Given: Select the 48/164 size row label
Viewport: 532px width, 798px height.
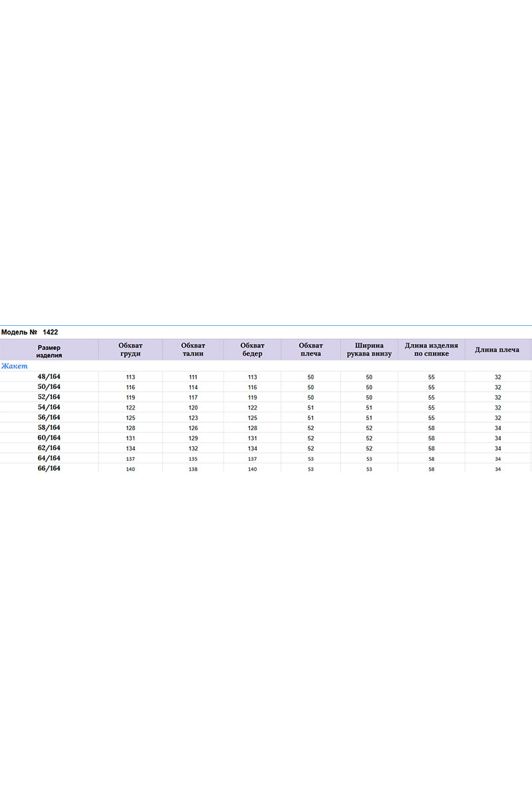Looking at the screenshot, I should (49, 376).
